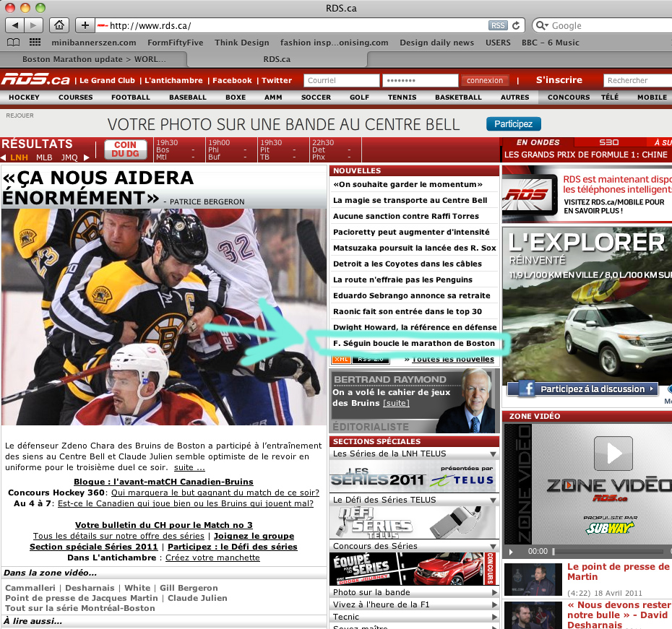Open Toutes les nouvelles link
Viewport: 672px width, 629px height.
pos(453,359)
